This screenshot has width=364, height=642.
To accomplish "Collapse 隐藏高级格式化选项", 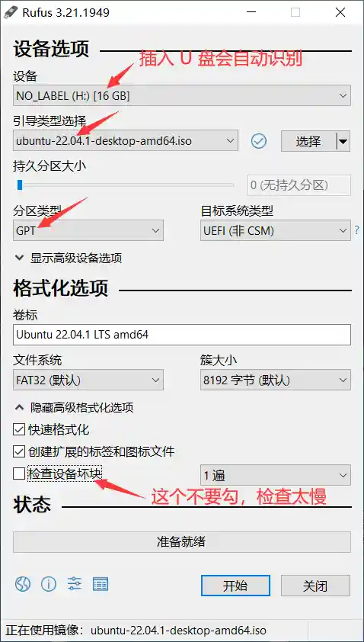I will [x=74, y=407].
